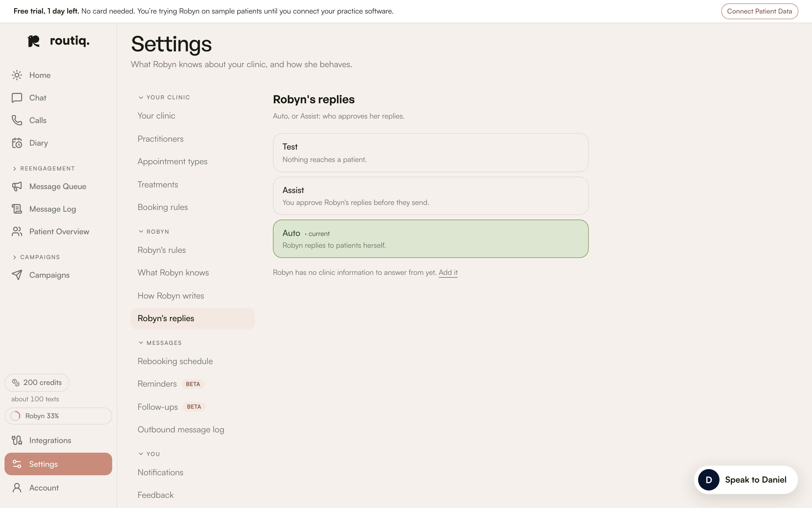Expand the Reengagement sidebar group
Viewport: 812px width, 508px height.
point(44,169)
